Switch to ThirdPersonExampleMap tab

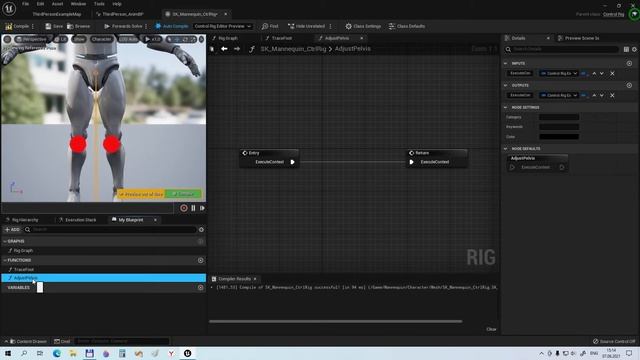(x=57, y=14)
